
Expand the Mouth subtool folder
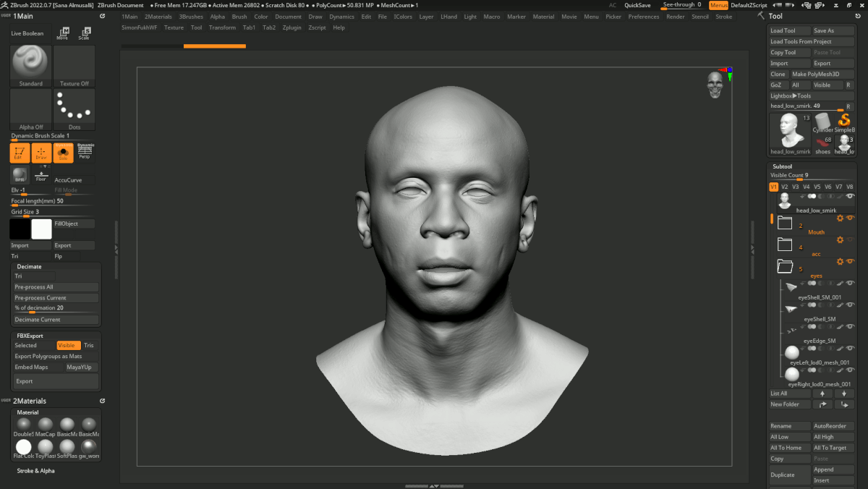tap(785, 224)
